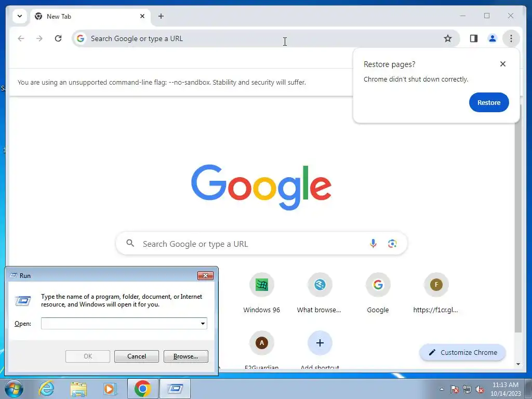Click the Google search box on page

pyautogui.click(x=261, y=244)
